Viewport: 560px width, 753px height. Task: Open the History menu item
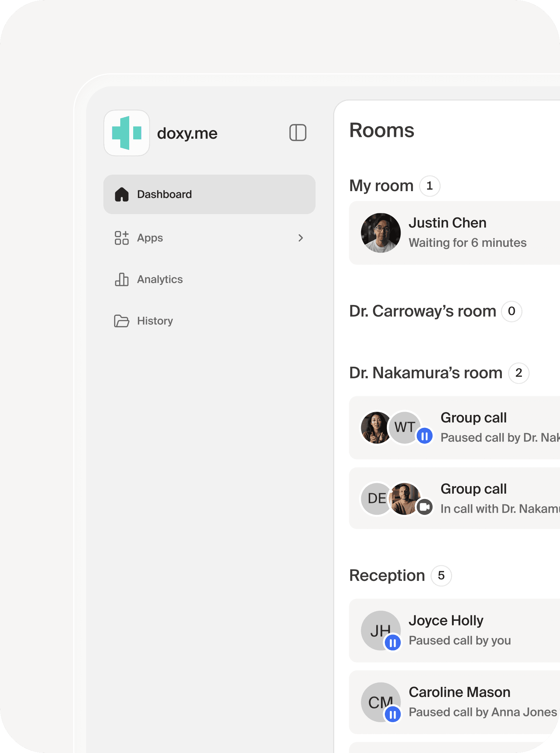pyautogui.click(x=209, y=321)
